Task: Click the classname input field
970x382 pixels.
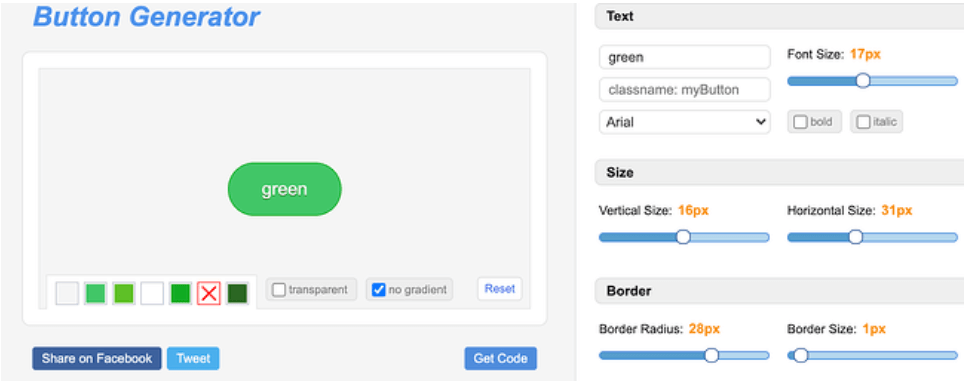Action: pyautogui.click(x=685, y=90)
